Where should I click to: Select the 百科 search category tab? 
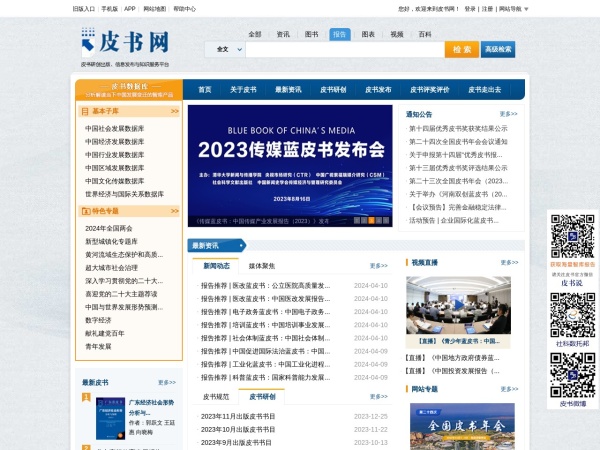[425, 34]
